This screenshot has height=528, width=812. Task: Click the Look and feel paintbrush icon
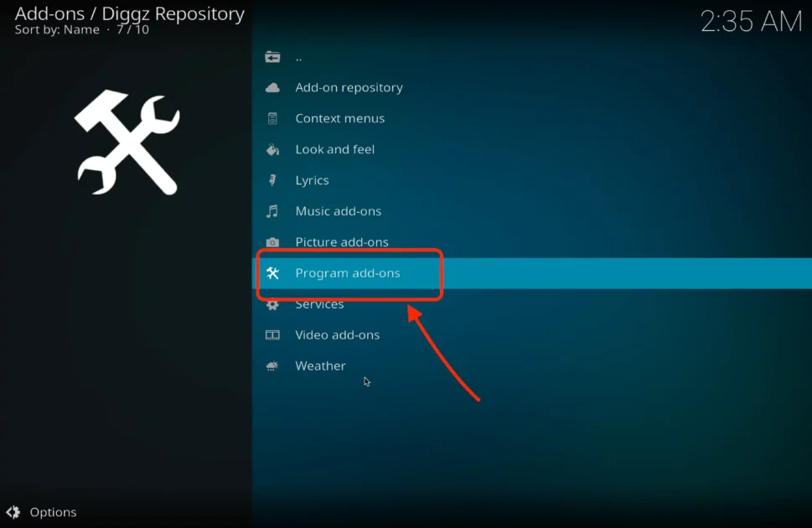coord(272,149)
